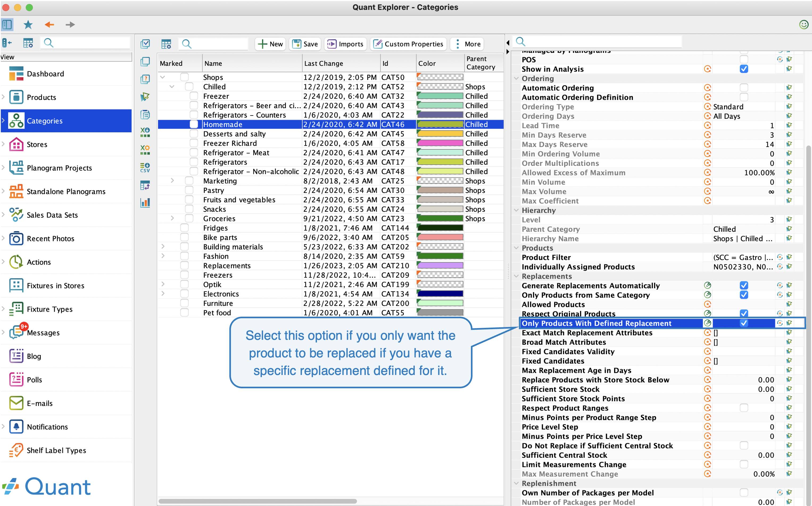Click the Freezer Richard pink color swatch
Viewport: 812px width, 506px height.
(440, 143)
